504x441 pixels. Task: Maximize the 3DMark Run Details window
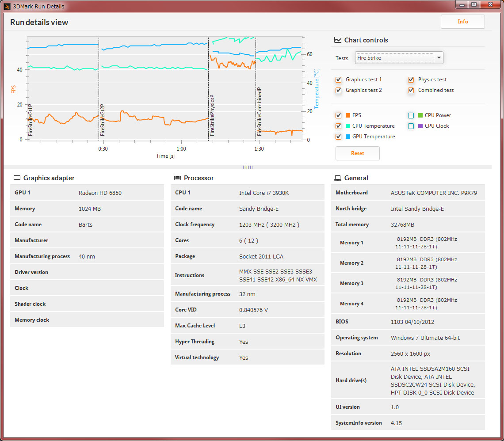click(474, 4)
